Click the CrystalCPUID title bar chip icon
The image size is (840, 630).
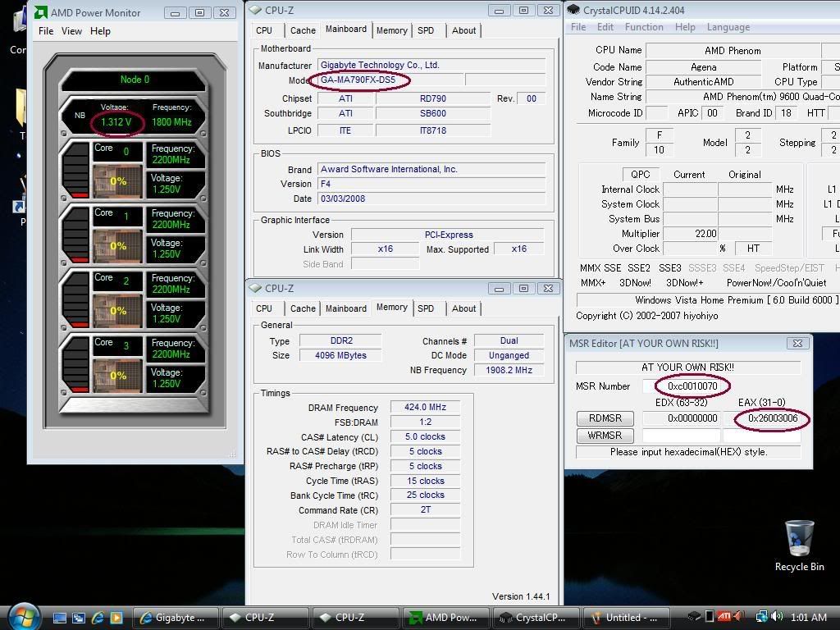coord(573,10)
